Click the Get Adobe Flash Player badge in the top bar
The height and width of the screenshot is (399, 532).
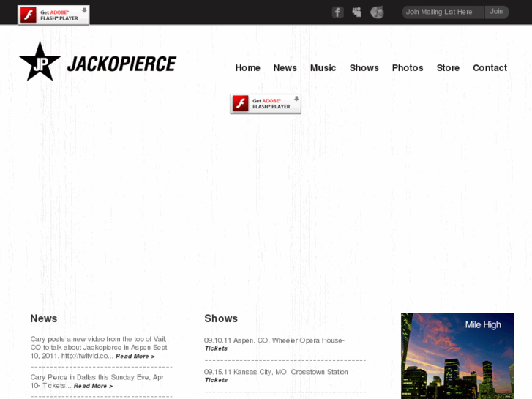pyautogui.click(x=53, y=15)
